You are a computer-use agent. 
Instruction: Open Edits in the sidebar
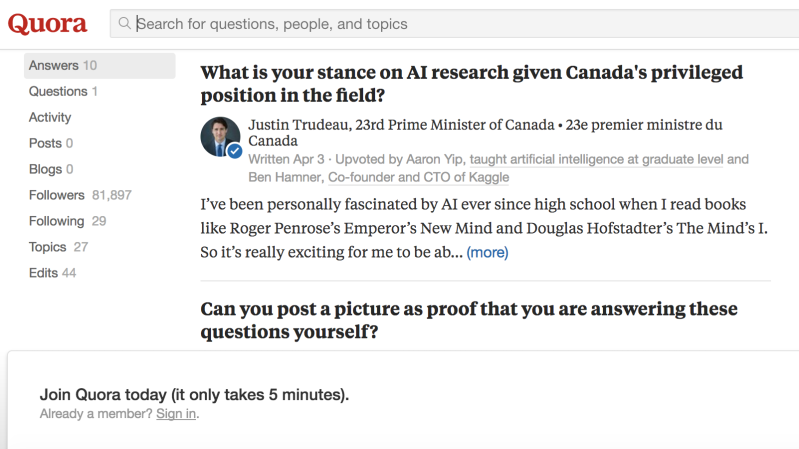click(52, 273)
